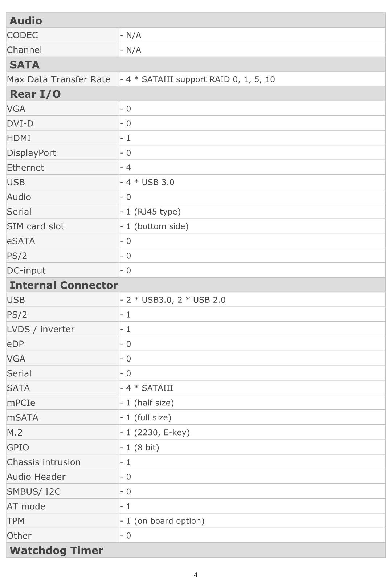Click the Ethernet value of 4

126,168
